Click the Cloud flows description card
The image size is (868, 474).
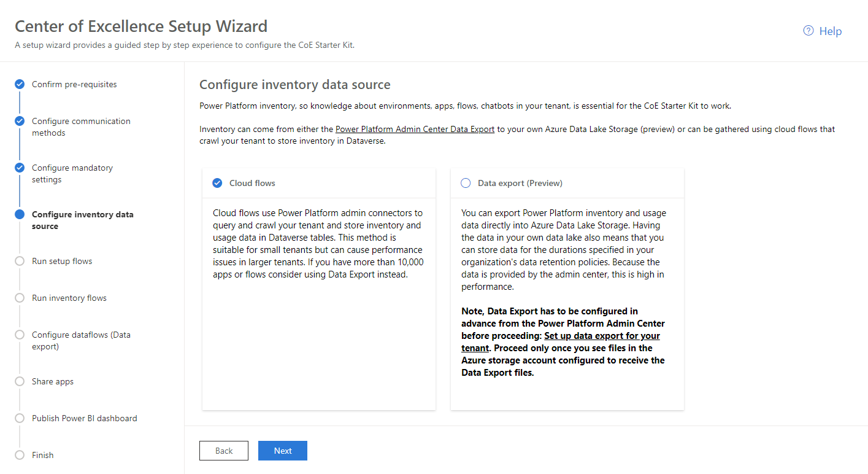tap(319, 289)
